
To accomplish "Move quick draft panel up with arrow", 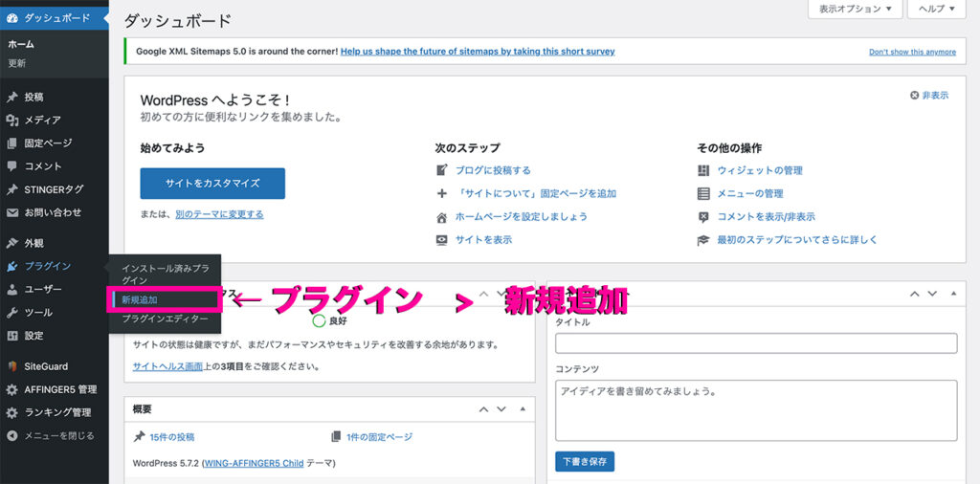I will tap(914, 294).
